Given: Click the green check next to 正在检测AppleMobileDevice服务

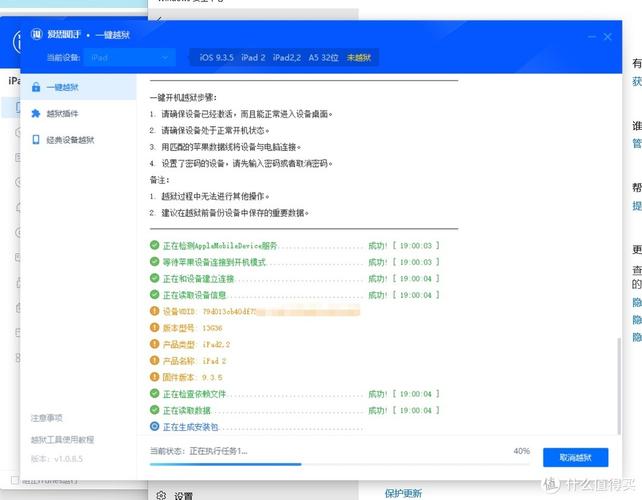Looking at the screenshot, I should (x=154, y=245).
